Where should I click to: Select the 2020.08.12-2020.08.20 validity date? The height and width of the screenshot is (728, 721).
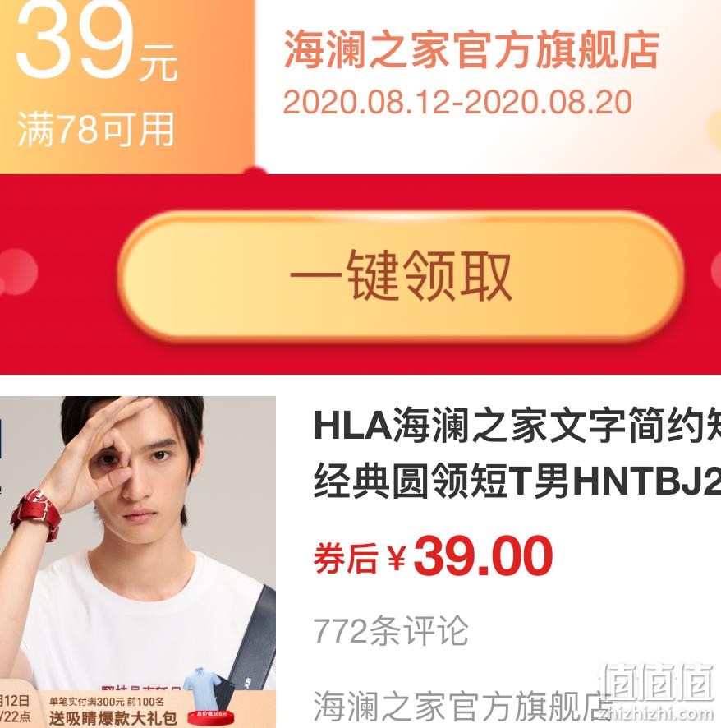coord(457,102)
